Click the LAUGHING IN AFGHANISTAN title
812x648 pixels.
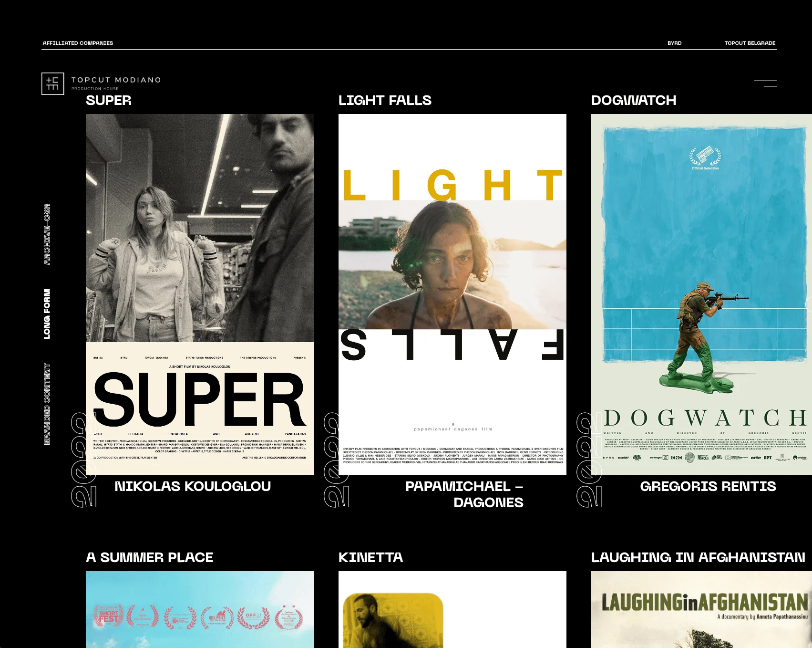point(698,557)
